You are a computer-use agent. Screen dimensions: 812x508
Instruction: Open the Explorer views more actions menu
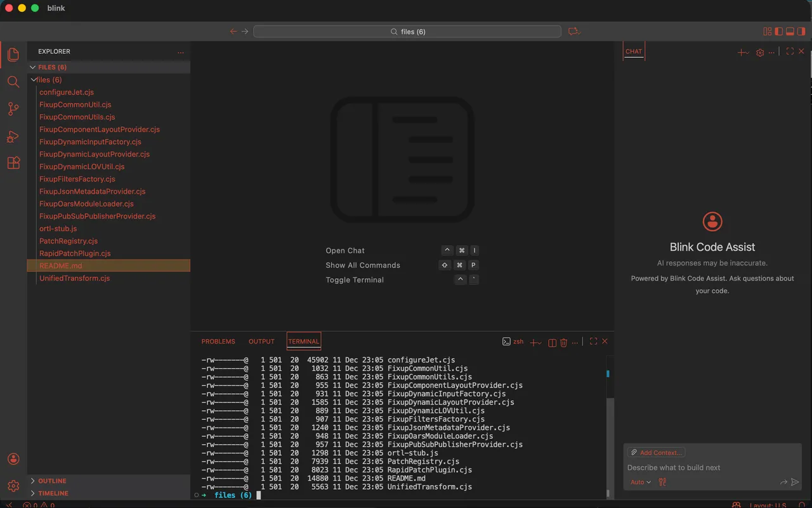pos(181,52)
